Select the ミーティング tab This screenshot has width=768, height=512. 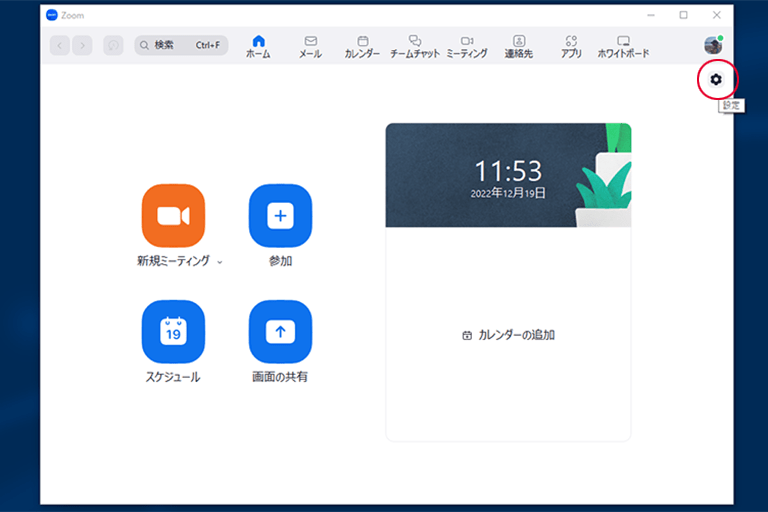pyautogui.click(x=467, y=47)
